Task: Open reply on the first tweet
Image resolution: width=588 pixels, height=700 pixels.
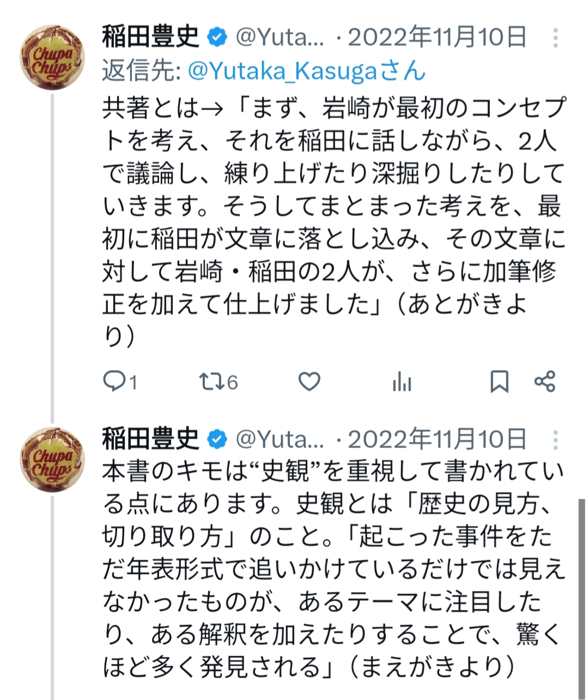Action: click(114, 381)
